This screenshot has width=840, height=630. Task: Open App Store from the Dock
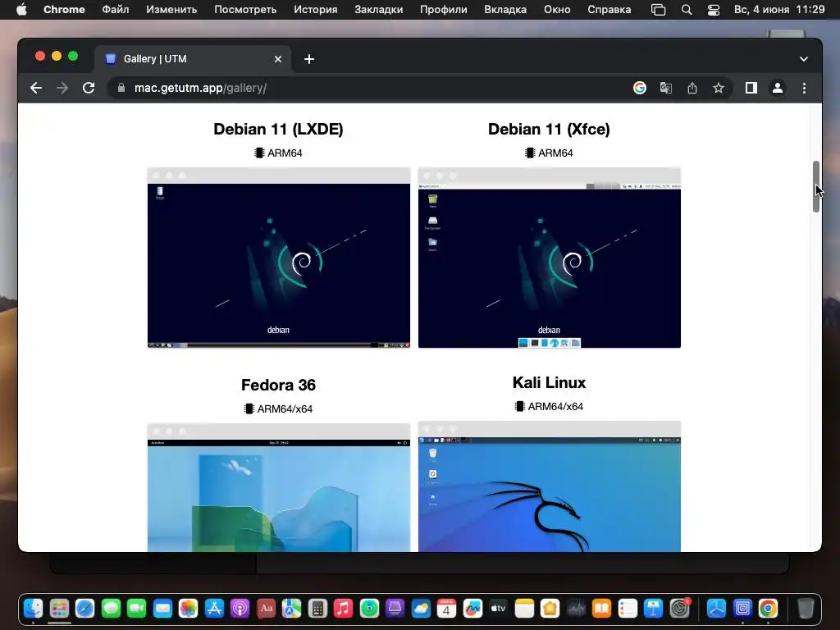point(214,608)
